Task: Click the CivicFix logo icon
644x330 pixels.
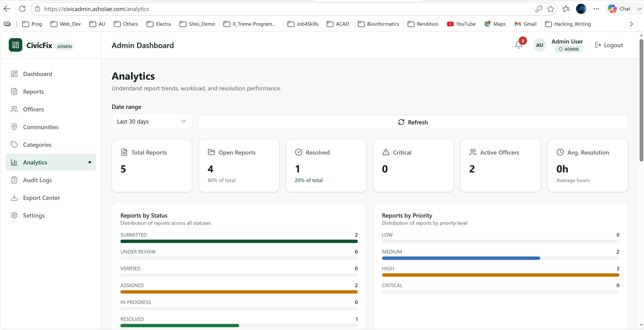Action: 15,45
